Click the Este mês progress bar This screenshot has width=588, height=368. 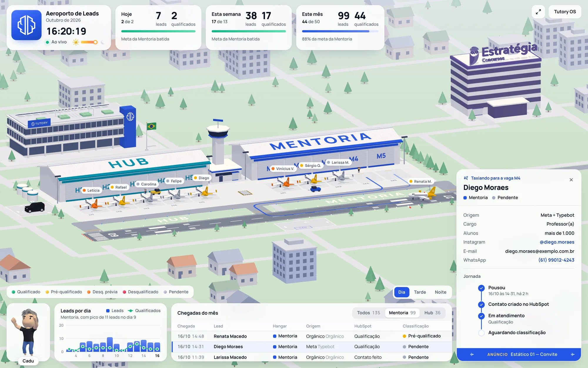coord(340,31)
